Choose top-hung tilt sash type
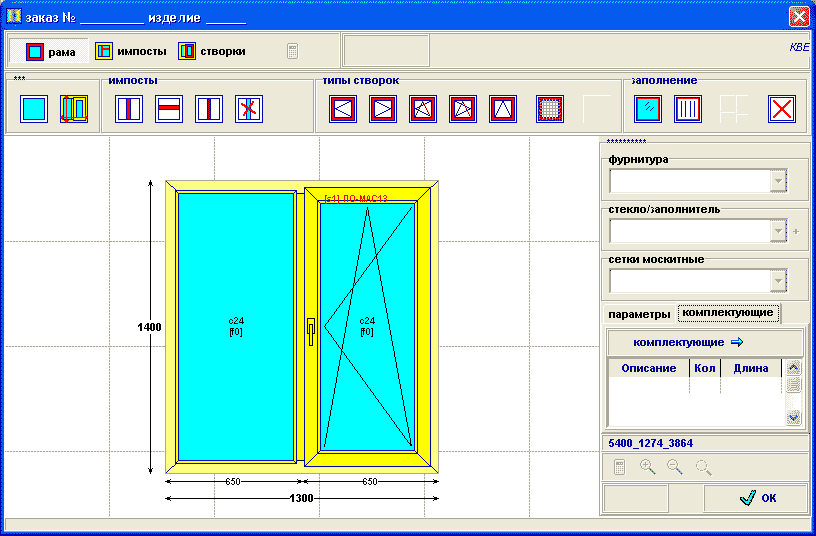This screenshot has height=536, width=816. pos(503,109)
